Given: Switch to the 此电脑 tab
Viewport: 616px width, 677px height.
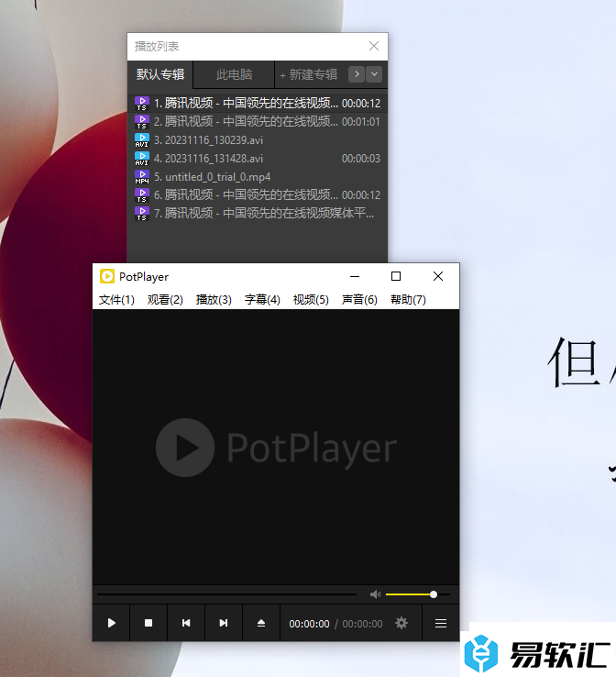Looking at the screenshot, I should [235, 74].
